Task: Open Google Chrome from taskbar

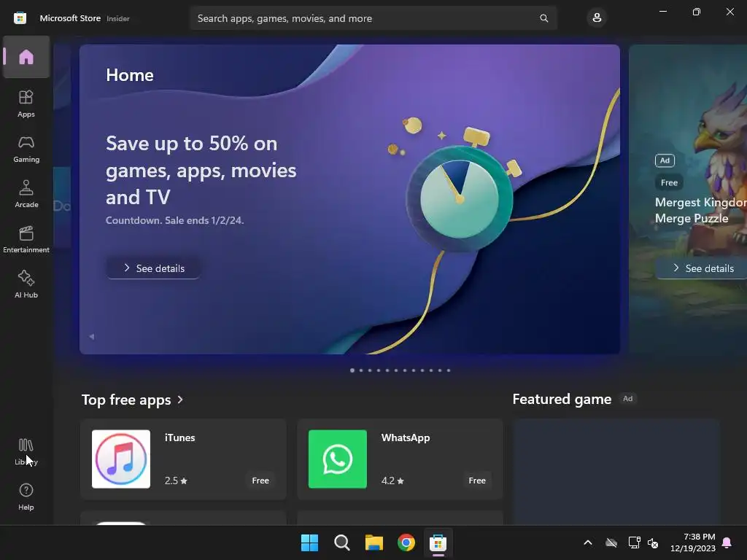Action: [406, 542]
